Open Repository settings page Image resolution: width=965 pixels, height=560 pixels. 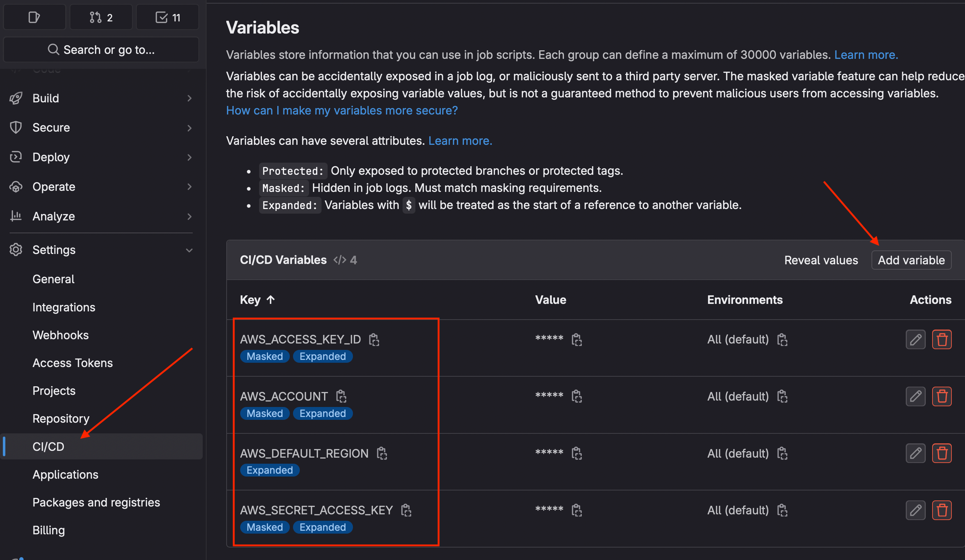coord(61,419)
